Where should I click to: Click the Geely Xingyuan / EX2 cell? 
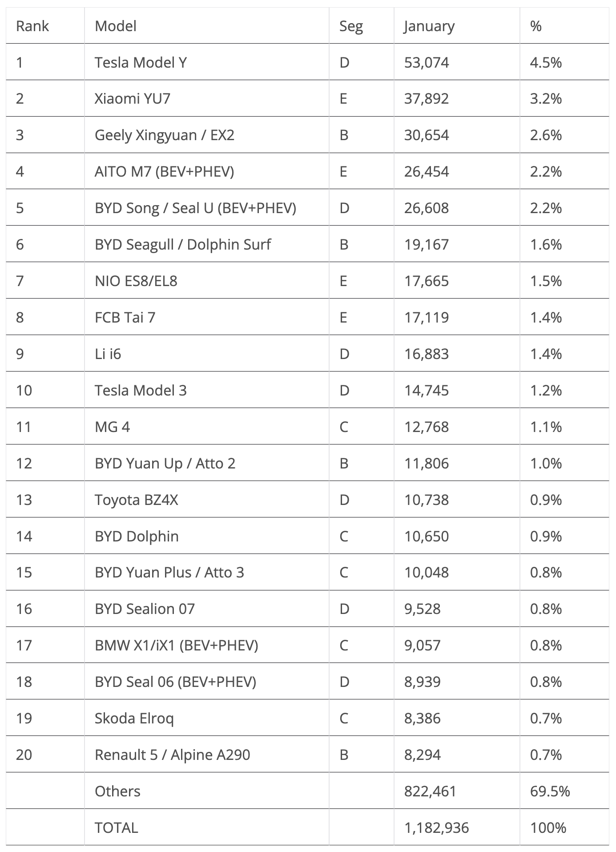(x=164, y=135)
